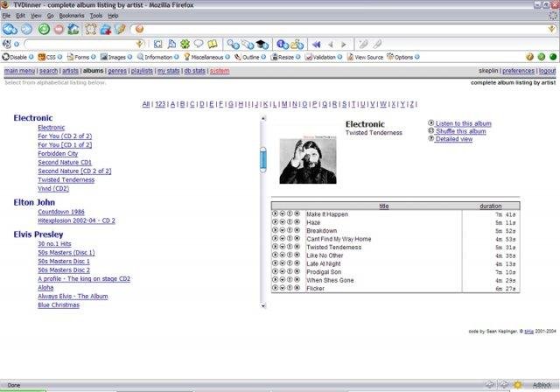This screenshot has width=560, height=392.
Task: Open the Bookmarks menu
Action: tap(72, 16)
